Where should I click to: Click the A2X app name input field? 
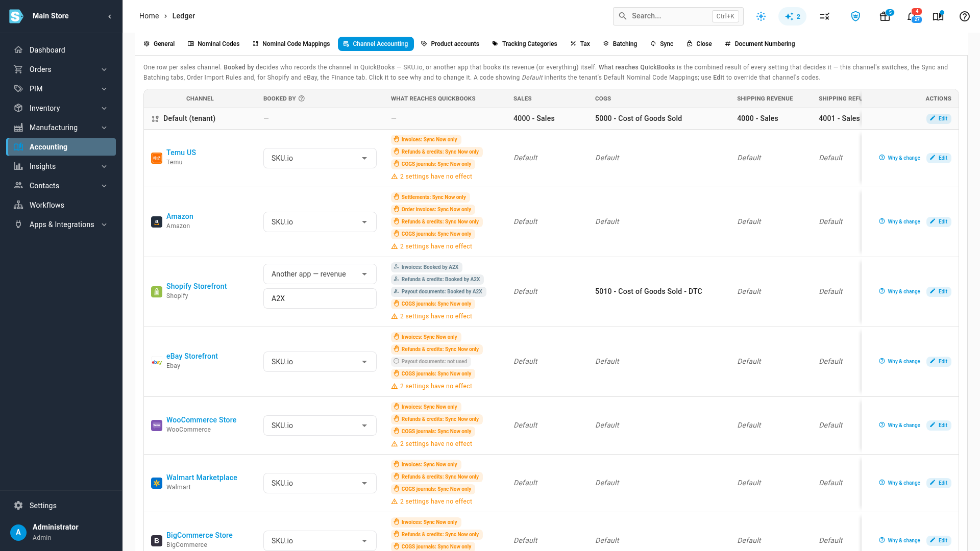point(320,298)
